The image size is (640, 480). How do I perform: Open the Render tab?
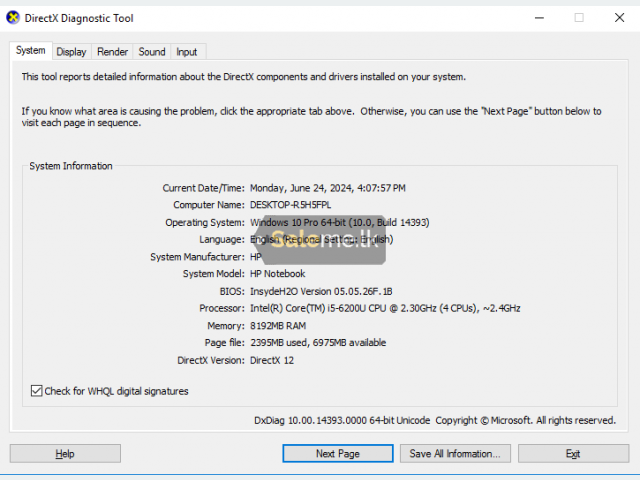(112, 52)
